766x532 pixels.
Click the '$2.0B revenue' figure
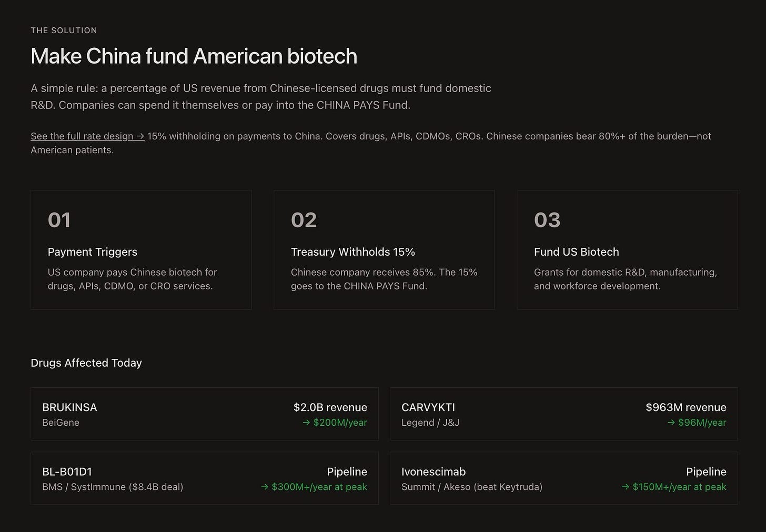pyautogui.click(x=330, y=407)
